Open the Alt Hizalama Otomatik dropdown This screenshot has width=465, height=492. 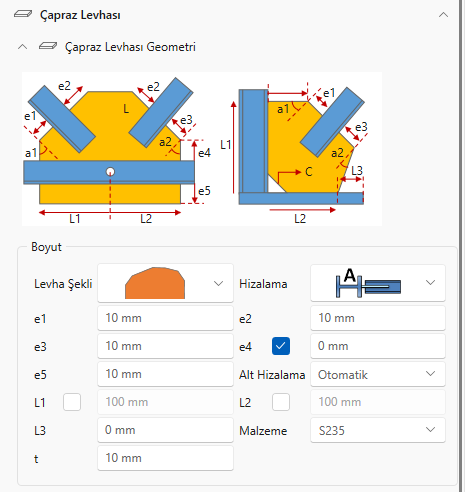(378, 374)
